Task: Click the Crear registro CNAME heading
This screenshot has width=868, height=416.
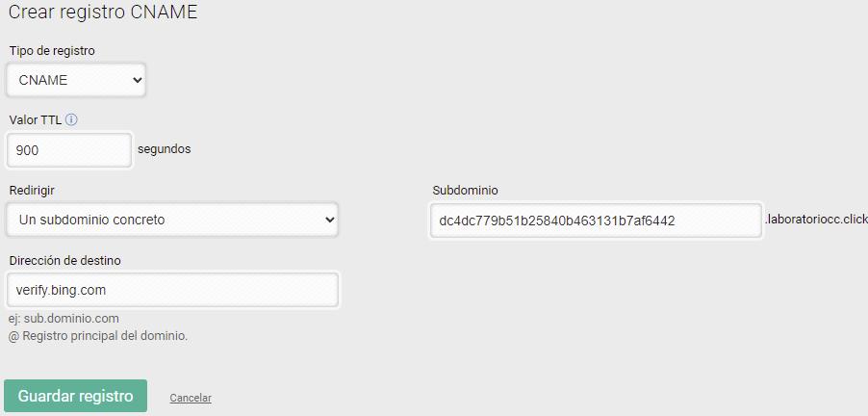Action: 103,12
